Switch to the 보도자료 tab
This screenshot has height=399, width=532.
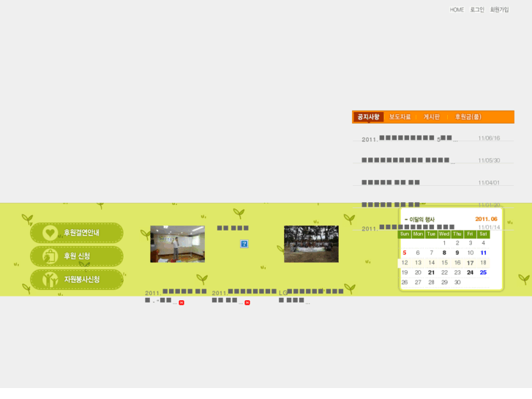[400, 117]
